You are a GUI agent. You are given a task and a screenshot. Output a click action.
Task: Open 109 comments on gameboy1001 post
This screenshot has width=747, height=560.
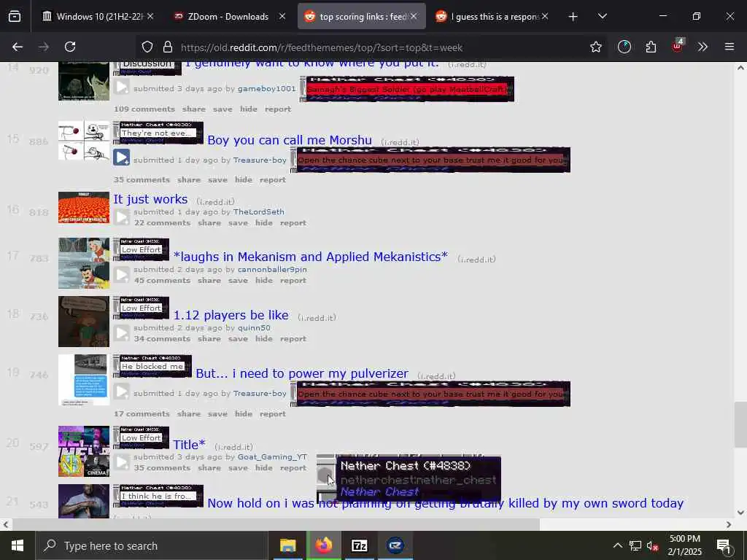[x=144, y=109]
